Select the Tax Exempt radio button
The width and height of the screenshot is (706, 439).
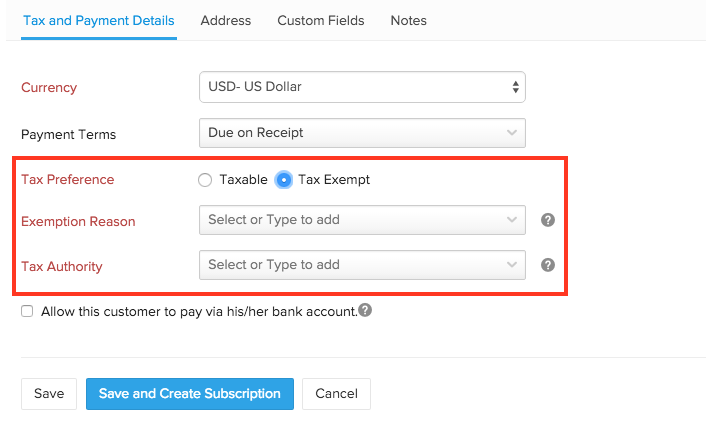tap(284, 180)
